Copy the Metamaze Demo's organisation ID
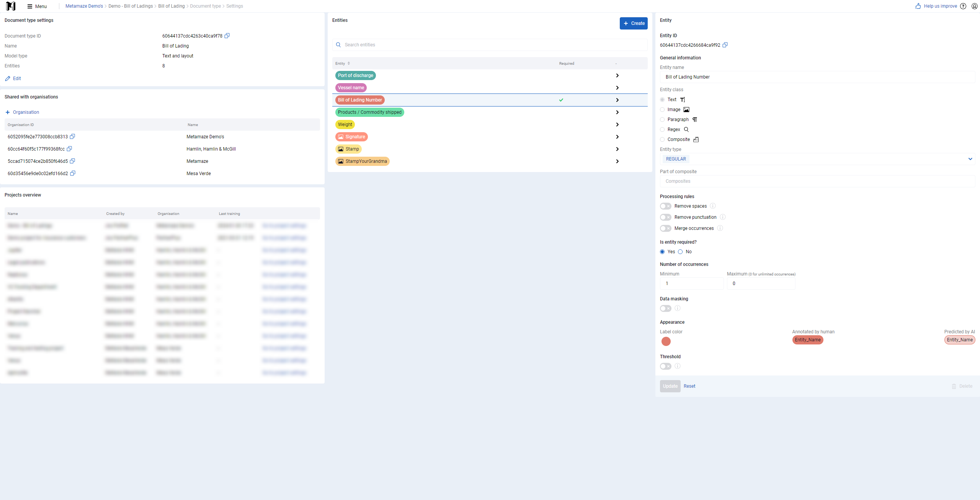 click(72, 136)
